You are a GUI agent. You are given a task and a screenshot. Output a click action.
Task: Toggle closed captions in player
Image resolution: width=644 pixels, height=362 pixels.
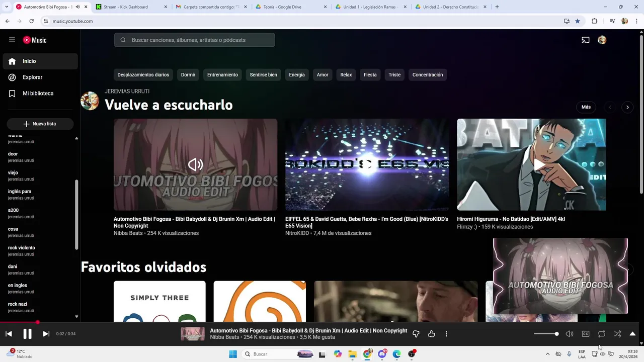click(586, 334)
